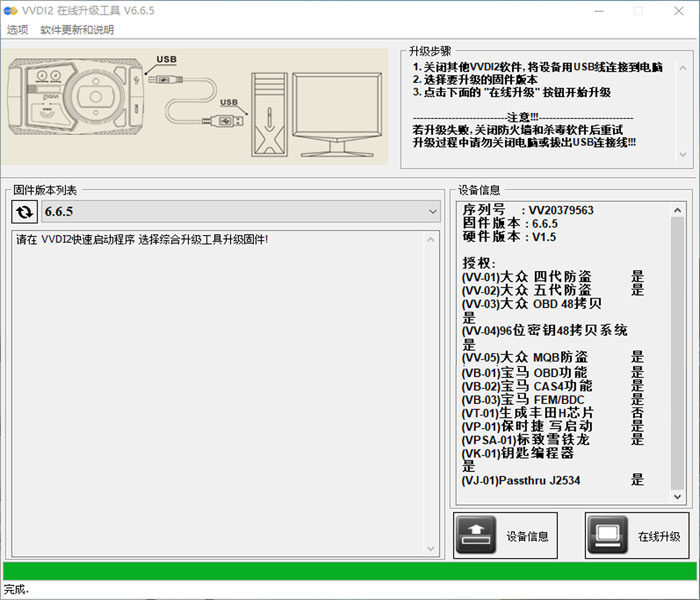Open the 6.6.5 firmware version dropdown
The width and height of the screenshot is (700, 600).
point(241,212)
